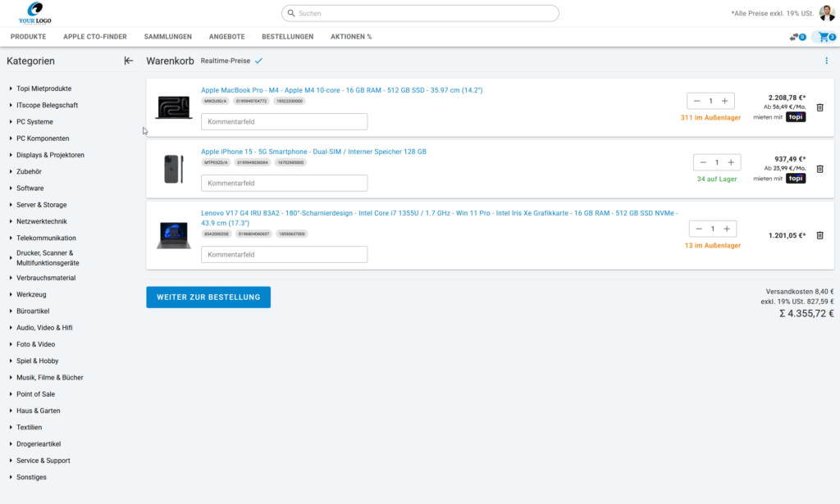
Task: Click the MacBook Pro Kommentarfeld
Action: (x=285, y=122)
